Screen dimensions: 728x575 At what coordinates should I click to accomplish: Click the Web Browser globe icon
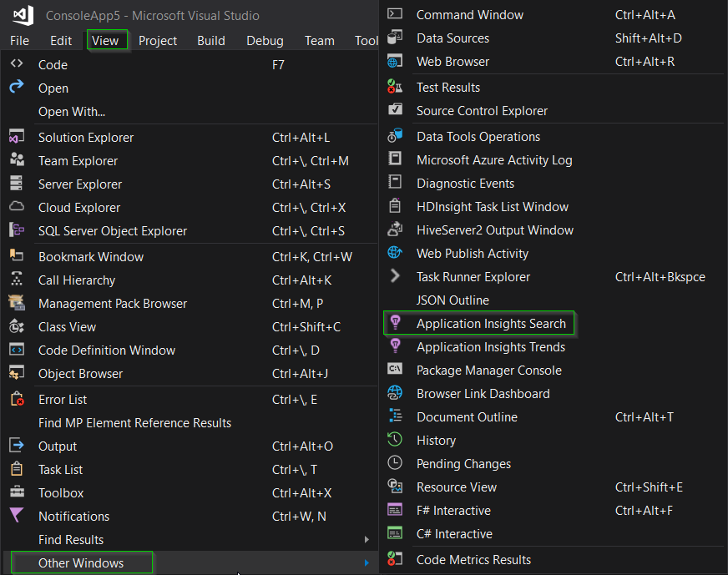[x=395, y=60]
